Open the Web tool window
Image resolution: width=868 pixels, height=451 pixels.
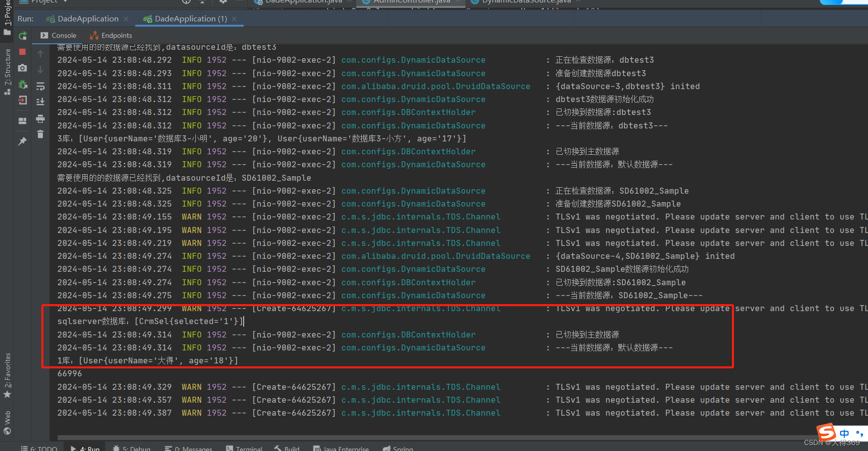click(x=7, y=422)
